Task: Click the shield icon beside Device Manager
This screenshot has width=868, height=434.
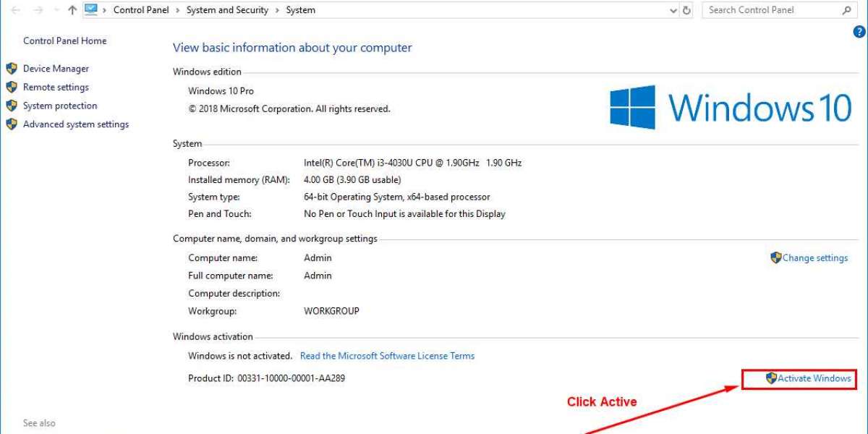Action: (x=12, y=69)
